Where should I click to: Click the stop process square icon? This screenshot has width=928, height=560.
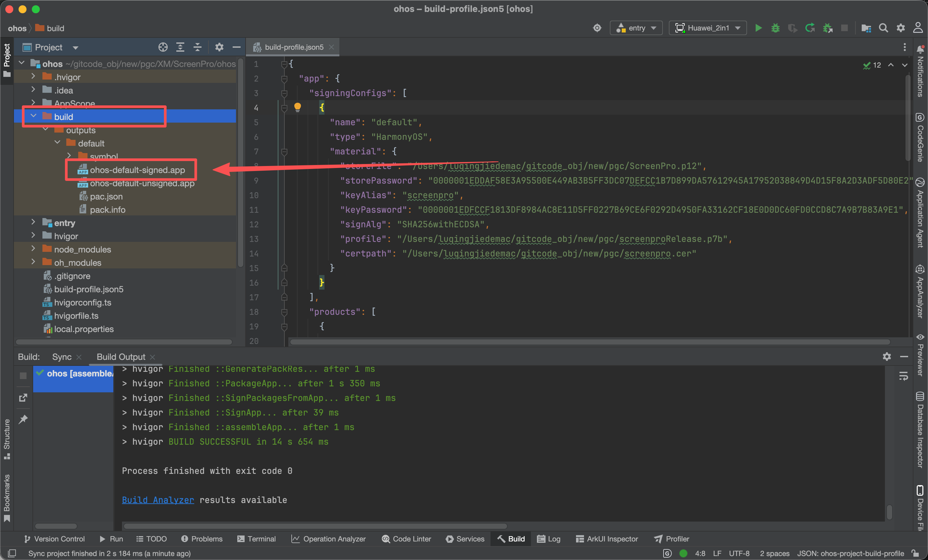coord(844,28)
